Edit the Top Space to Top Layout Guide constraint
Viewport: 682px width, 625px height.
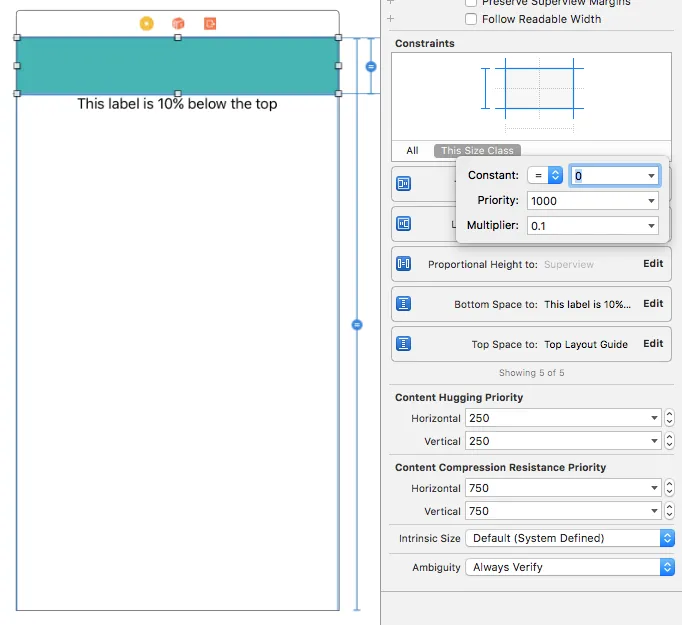click(x=653, y=344)
